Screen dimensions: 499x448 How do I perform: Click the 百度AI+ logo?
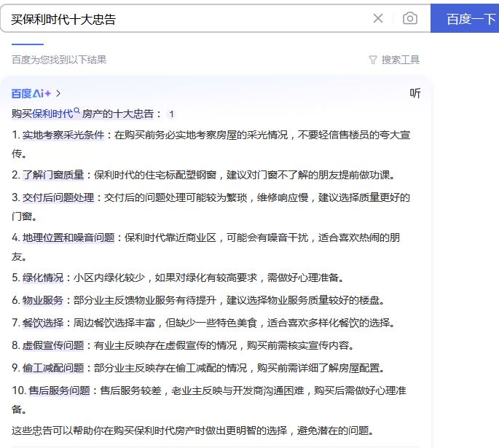[31, 93]
